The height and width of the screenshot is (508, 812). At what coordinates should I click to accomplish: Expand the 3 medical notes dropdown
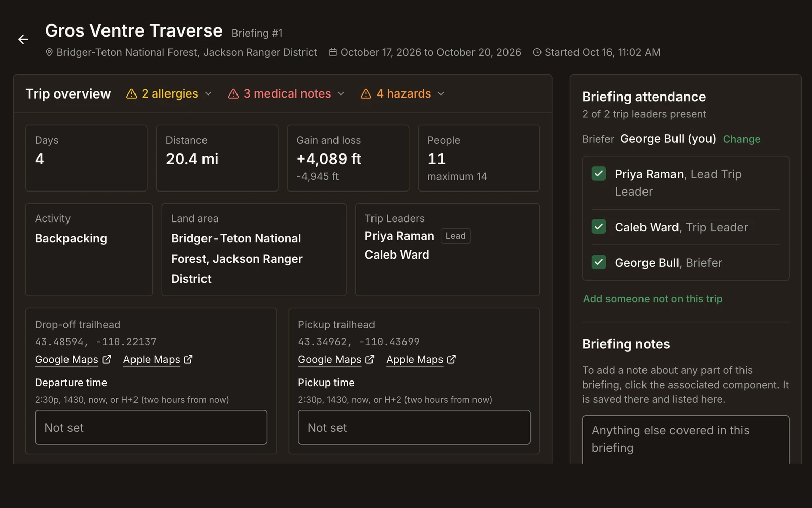(286, 94)
